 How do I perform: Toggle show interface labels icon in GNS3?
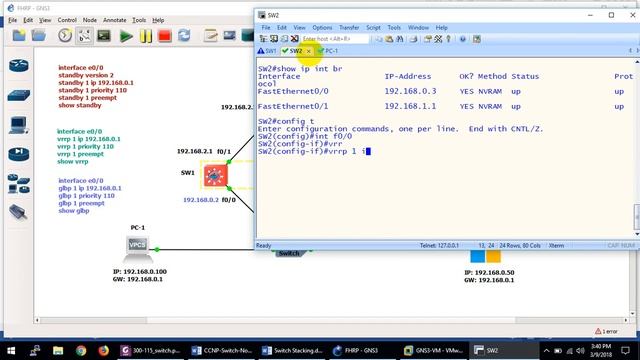(84, 36)
